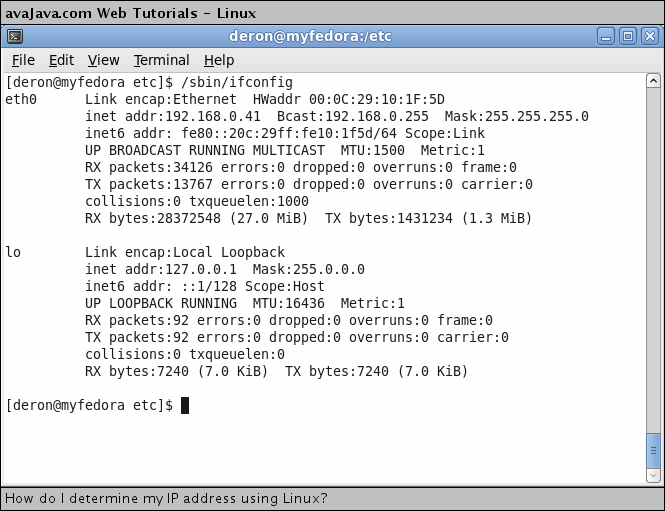This screenshot has width=665, height=511.
Task: Click the scrollbar up arrow
Action: [653, 81]
